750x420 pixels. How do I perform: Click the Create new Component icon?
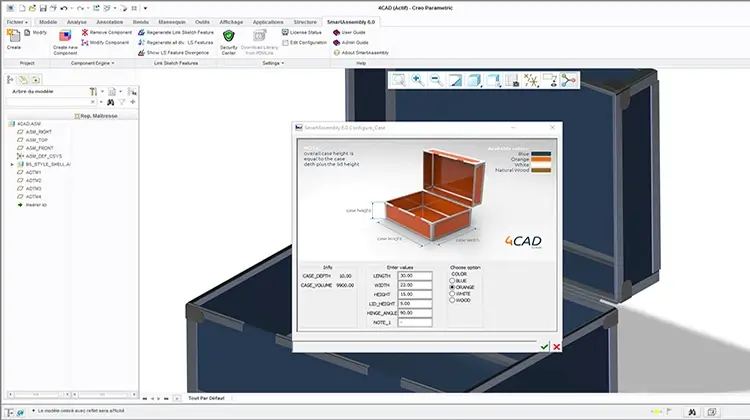(65, 37)
